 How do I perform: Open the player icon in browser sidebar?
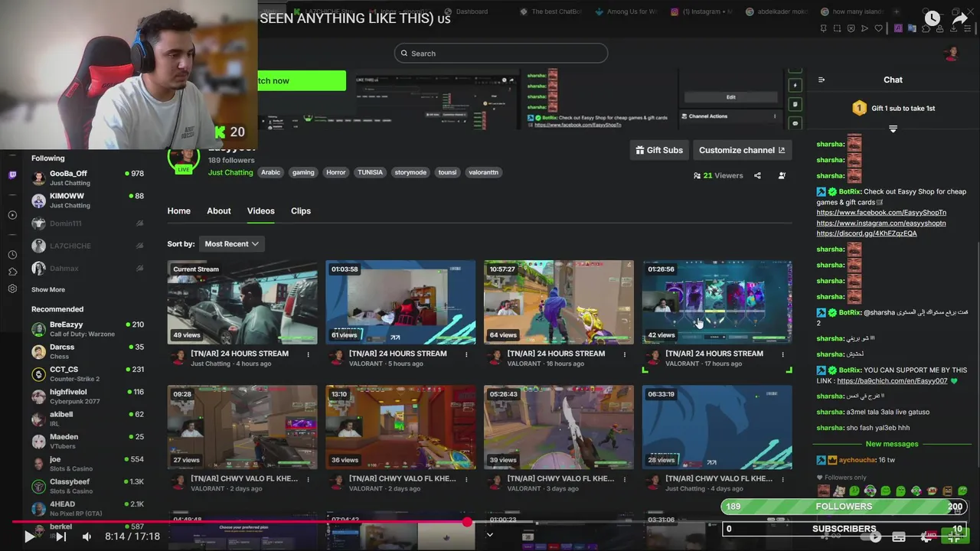12,215
